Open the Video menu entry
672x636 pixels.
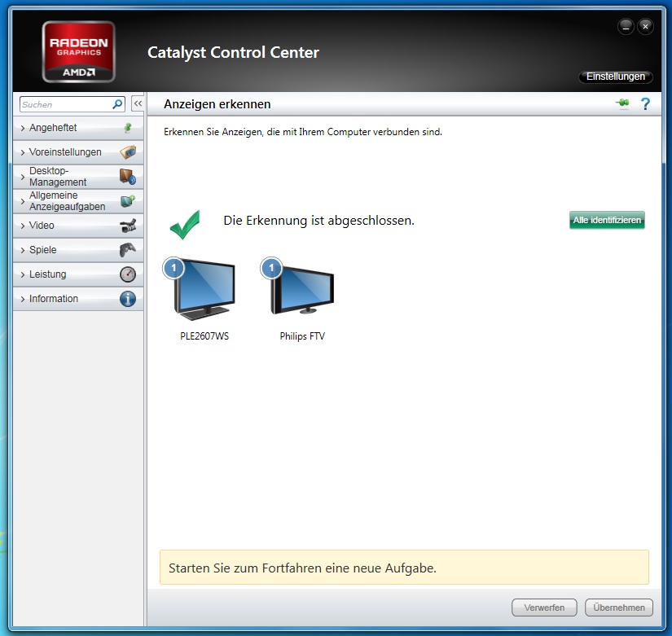pyautogui.click(x=78, y=226)
